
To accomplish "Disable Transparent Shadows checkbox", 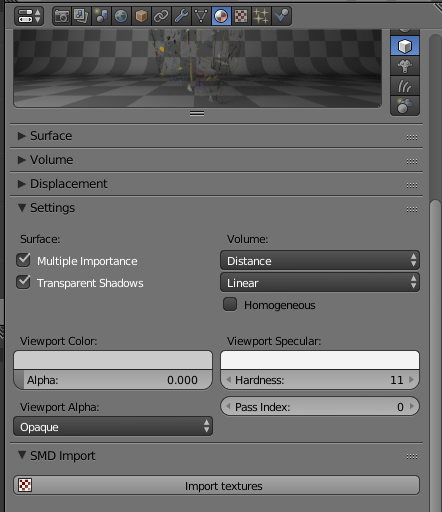I will (x=23, y=282).
